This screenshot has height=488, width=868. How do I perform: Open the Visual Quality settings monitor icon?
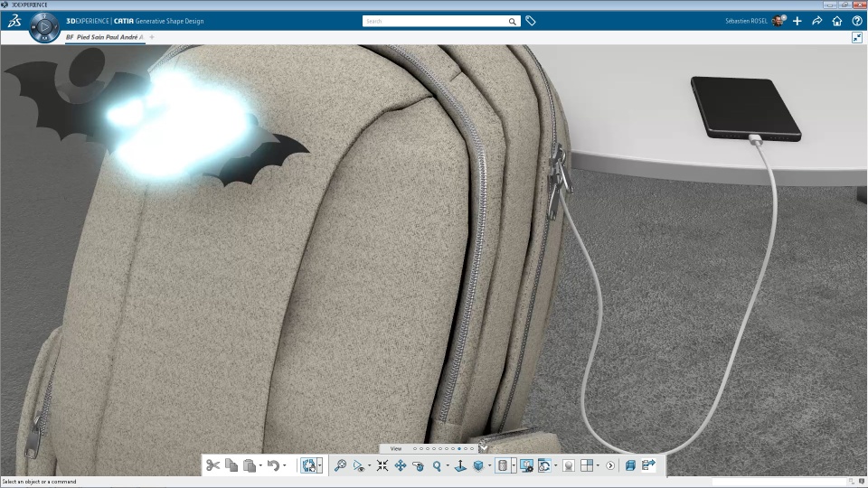(x=526, y=465)
